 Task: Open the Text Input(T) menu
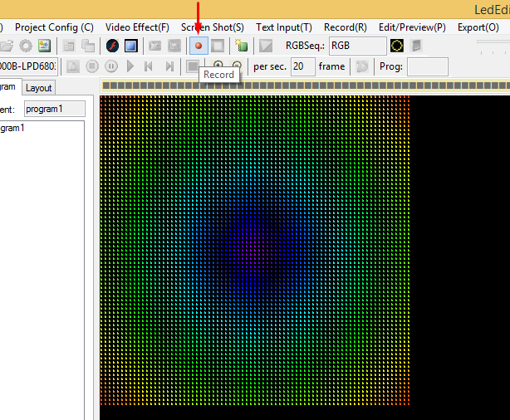284,27
